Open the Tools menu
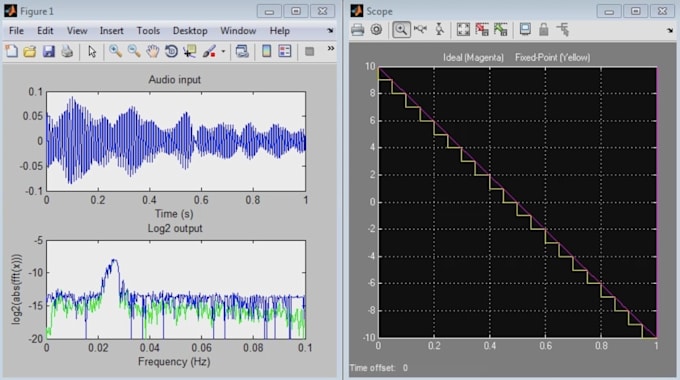The height and width of the screenshot is (380, 680). click(148, 31)
